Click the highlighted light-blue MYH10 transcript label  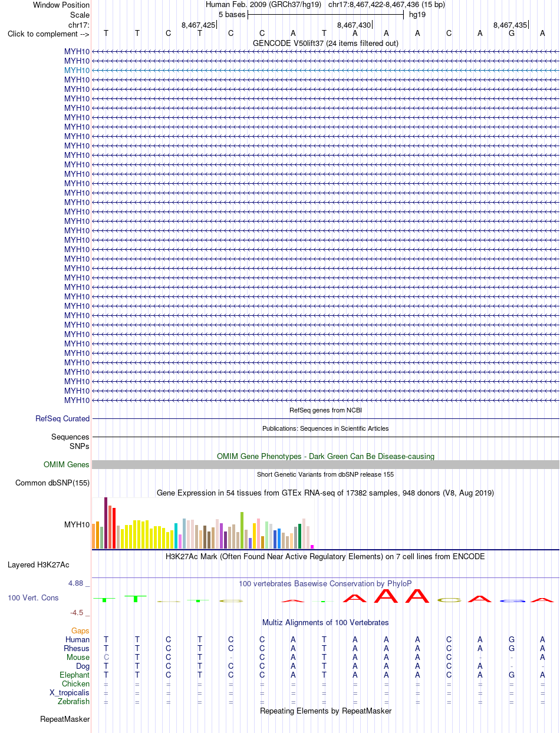(x=77, y=70)
